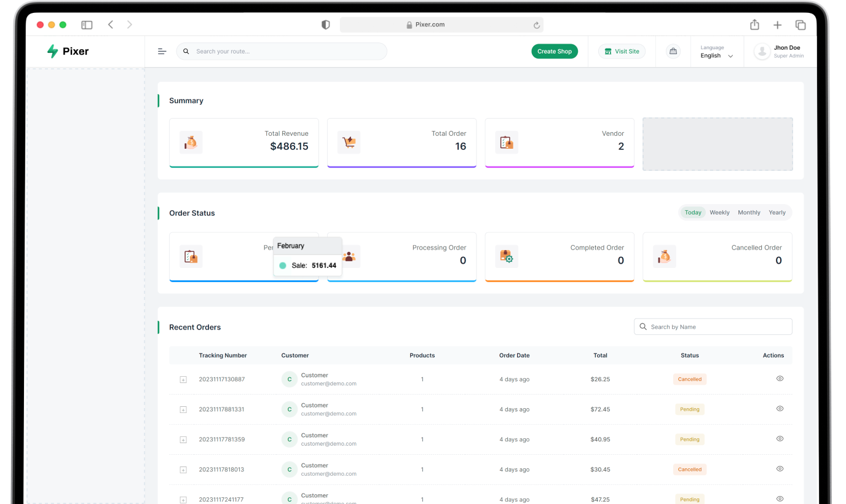
Task: Expand row for order 20231117130887
Action: coord(183,380)
